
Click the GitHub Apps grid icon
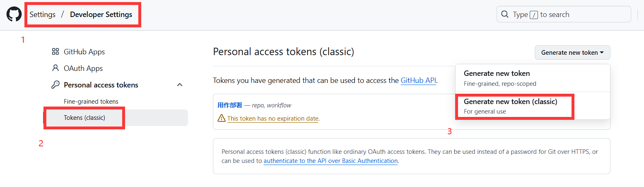coord(55,52)
